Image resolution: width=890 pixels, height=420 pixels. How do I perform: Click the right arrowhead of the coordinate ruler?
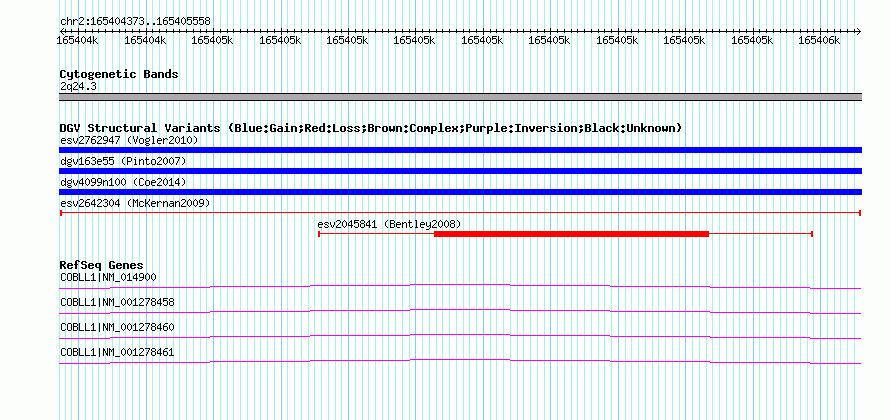(858, 31)
